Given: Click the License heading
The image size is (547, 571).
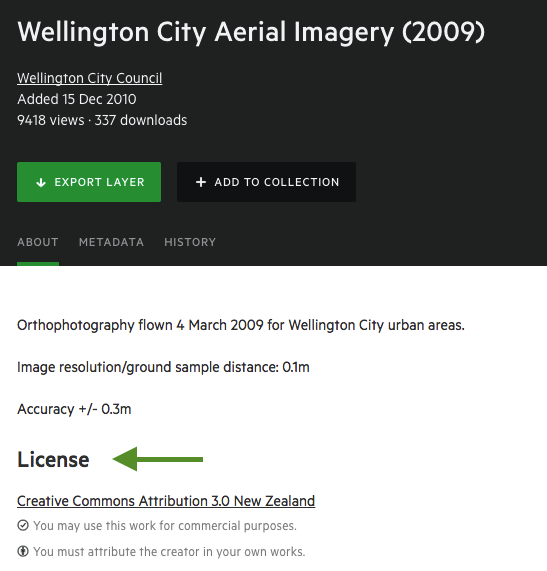Looking at the screenshot, I should [53, 460].
